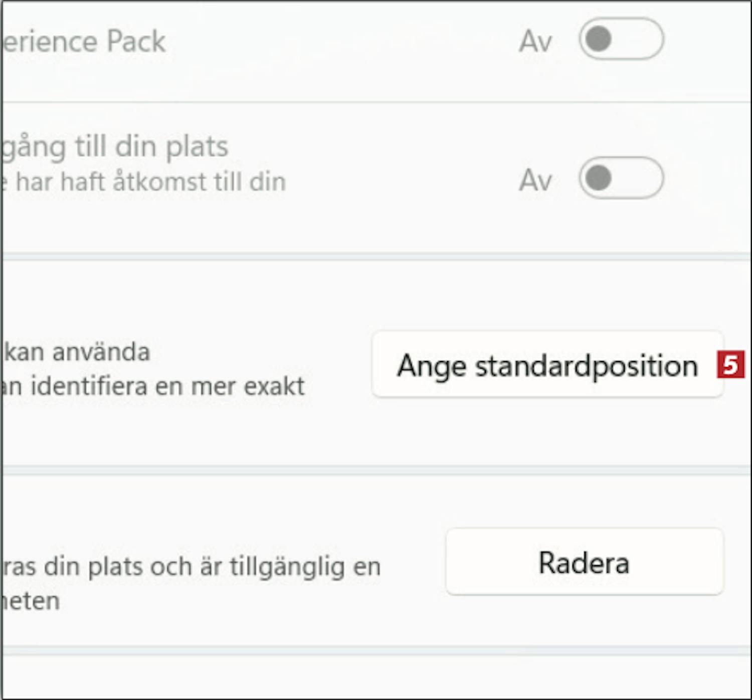Click the gray knob of Experience Pack toggle
Image resolution: width=752 pixels, height=700 pixels.
click(599, 39)
